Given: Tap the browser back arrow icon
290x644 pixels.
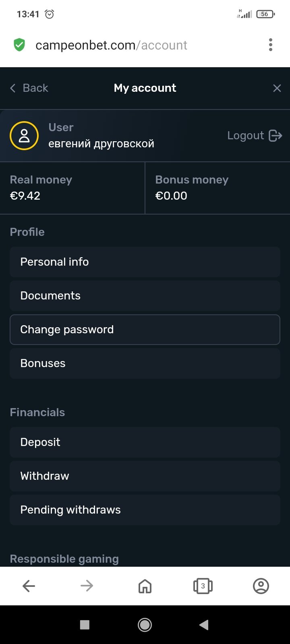Looking at the screenshot, I should coord(29,586).
